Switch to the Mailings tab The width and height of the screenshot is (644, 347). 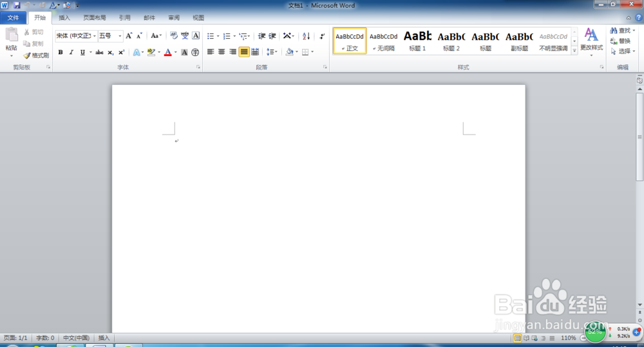(x=149, y=17)
